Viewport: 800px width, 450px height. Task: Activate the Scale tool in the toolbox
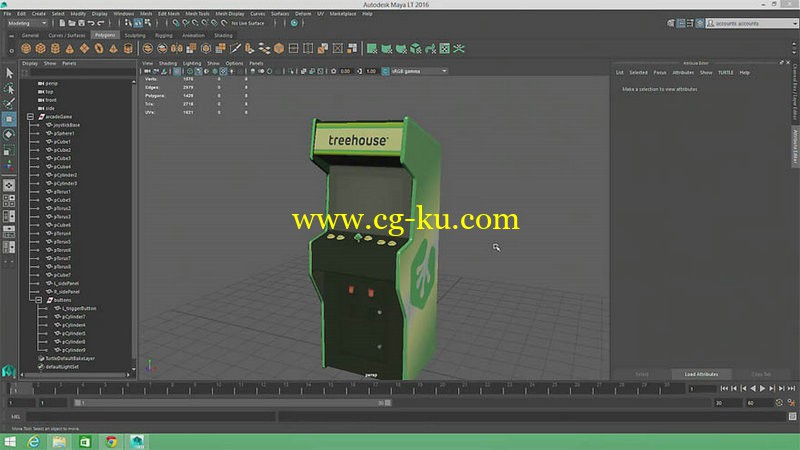9,151
